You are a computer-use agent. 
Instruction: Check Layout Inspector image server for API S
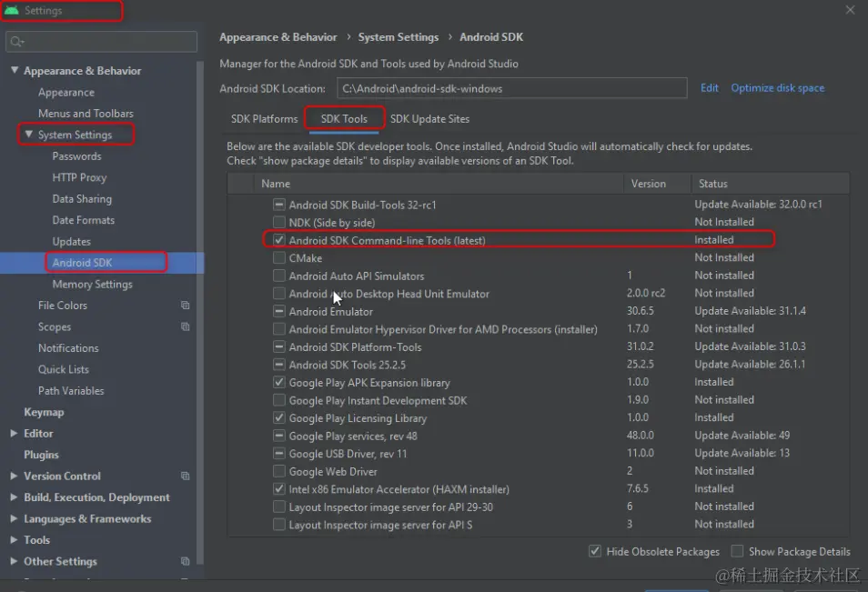279,525
